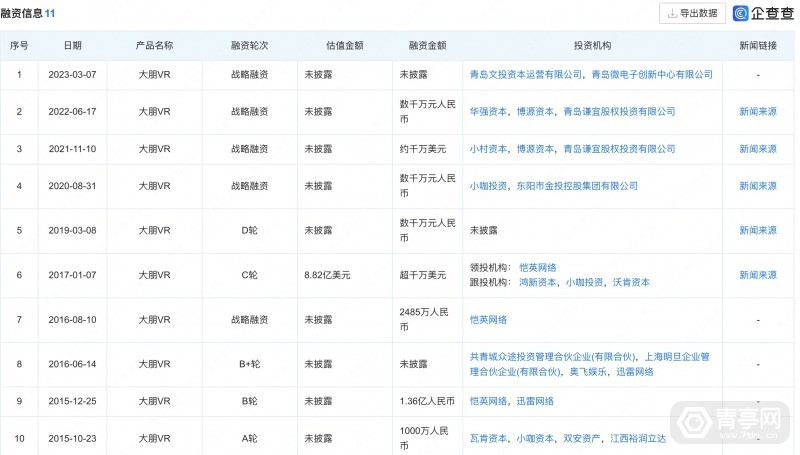800x455 pixels.
Task: Open 鸿新资本 investor link
Action: coord(538,283)
